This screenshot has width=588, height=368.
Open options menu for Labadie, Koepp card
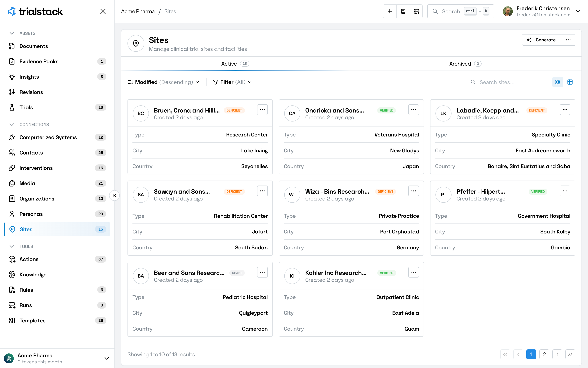(x=565, y=110)
